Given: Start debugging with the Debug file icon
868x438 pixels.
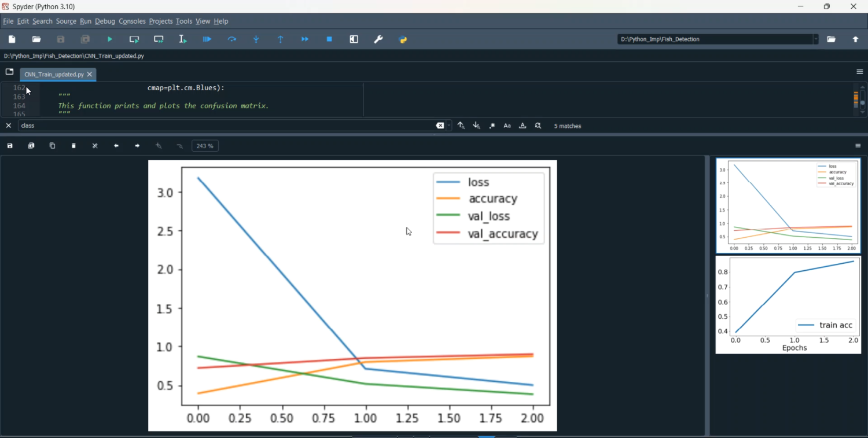Looking at the screenshot, I should 207,39.
